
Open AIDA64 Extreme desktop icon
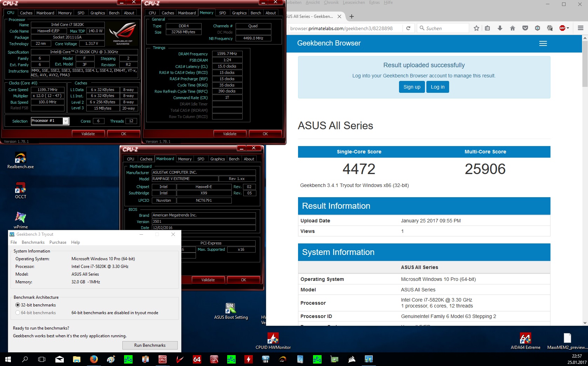coord(525,341)
